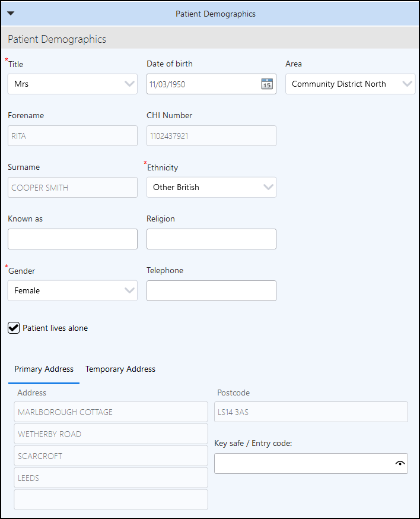
Task: Reveal the key safe code with eye icon
Action: click(400, 463)
